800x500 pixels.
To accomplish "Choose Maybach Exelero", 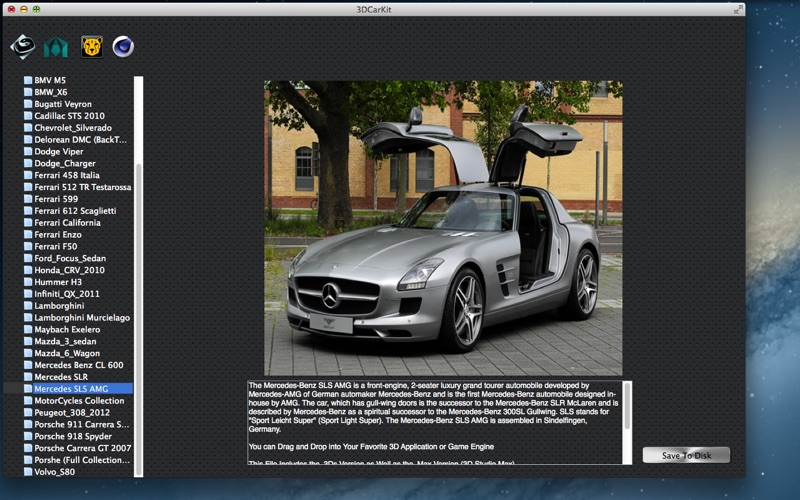I will 67,330.
